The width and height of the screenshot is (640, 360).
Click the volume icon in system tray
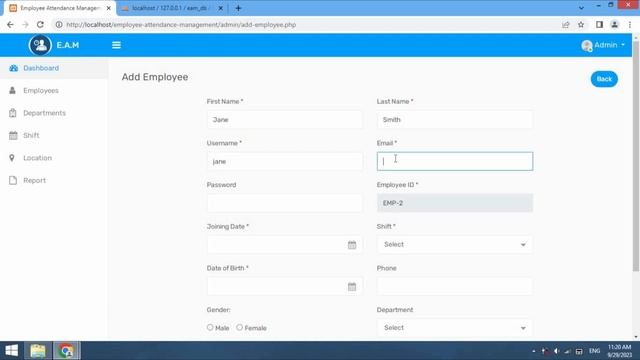556,351
